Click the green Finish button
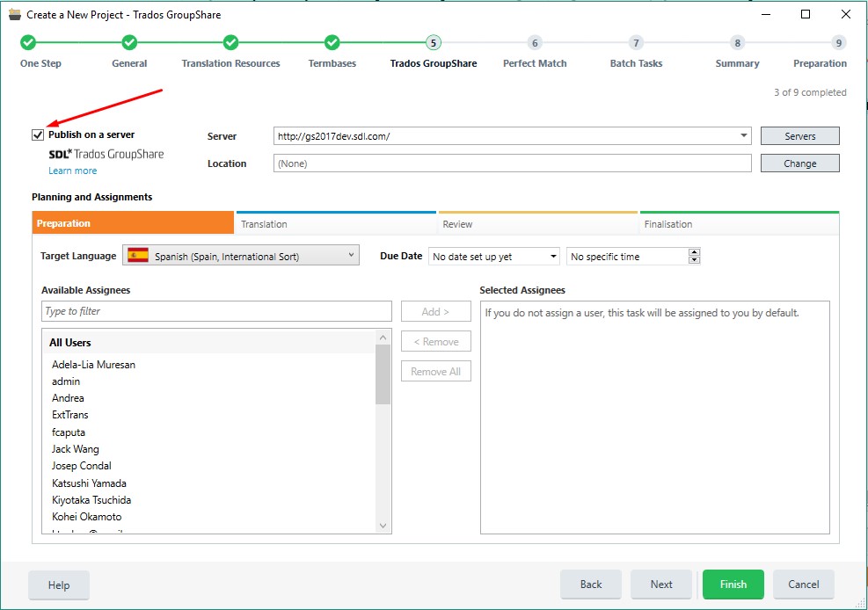Image resolution: width=868 pixels, height=610 pixels. (733, 584)
